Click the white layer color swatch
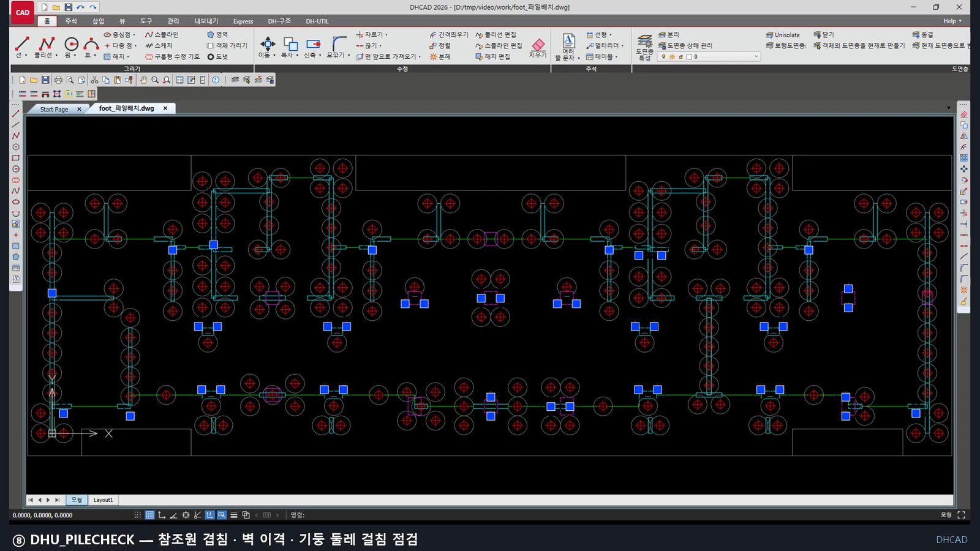This screenshot has width=980, height=551. pyautogui.click(x=689, y=57)
